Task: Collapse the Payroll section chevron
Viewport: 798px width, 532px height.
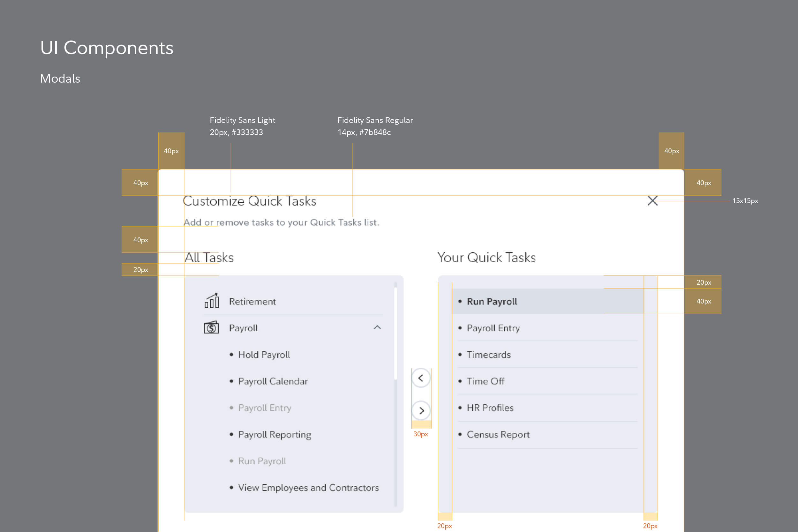Action: (377, 328)
